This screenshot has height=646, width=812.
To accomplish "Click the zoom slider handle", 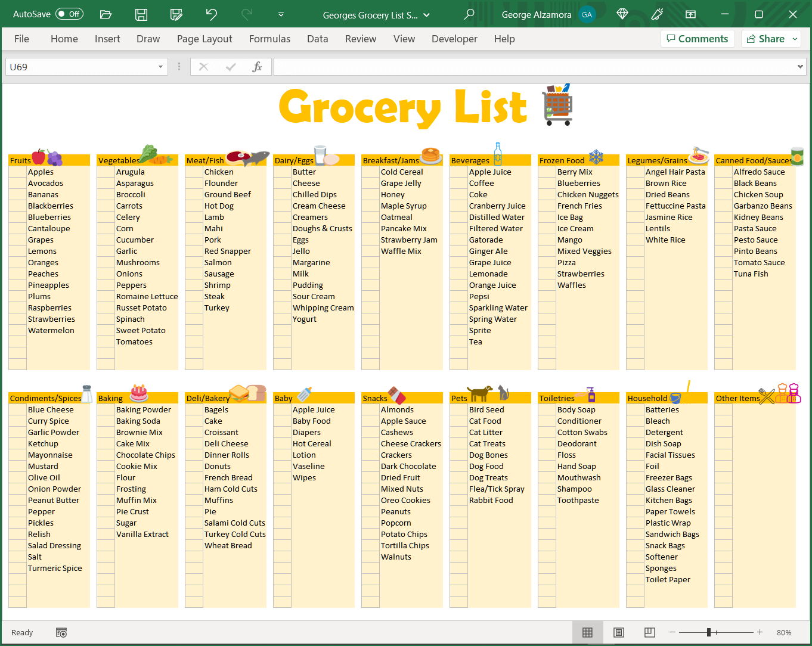I will pyautogui.click(x=709, y=632).
